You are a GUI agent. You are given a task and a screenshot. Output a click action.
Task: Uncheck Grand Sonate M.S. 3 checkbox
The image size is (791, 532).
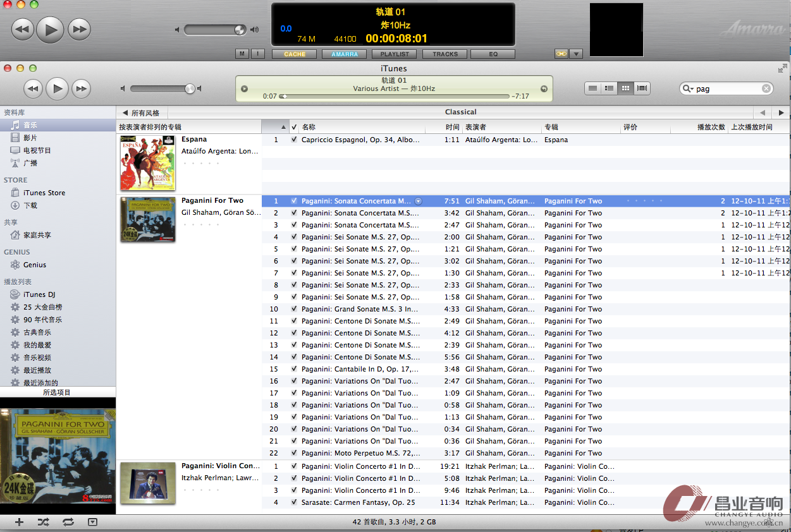[294, 309]
